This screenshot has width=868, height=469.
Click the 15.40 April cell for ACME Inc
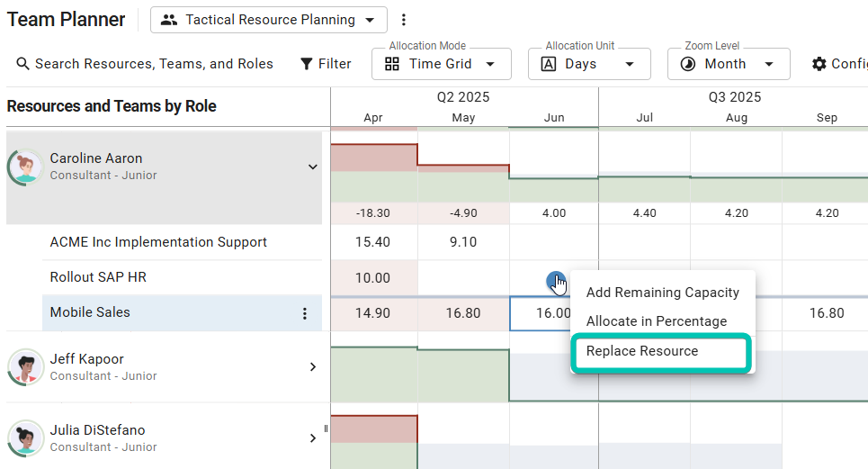(x=373, y=242)
